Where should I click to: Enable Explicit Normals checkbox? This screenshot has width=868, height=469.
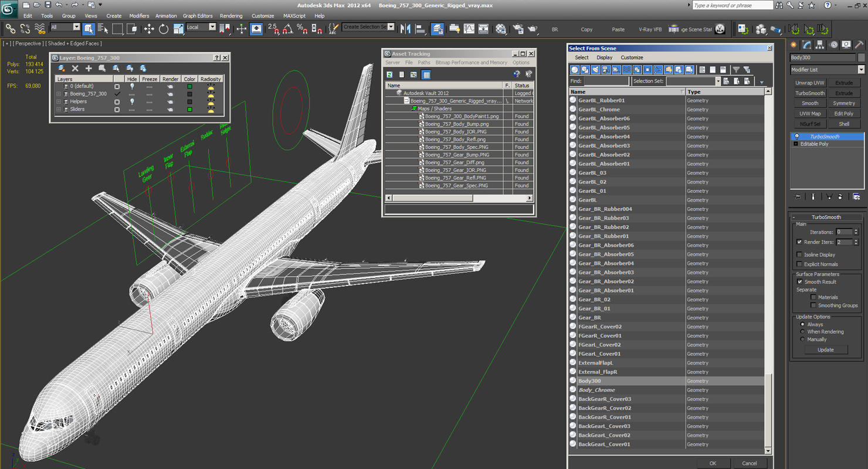coord(799,264)
